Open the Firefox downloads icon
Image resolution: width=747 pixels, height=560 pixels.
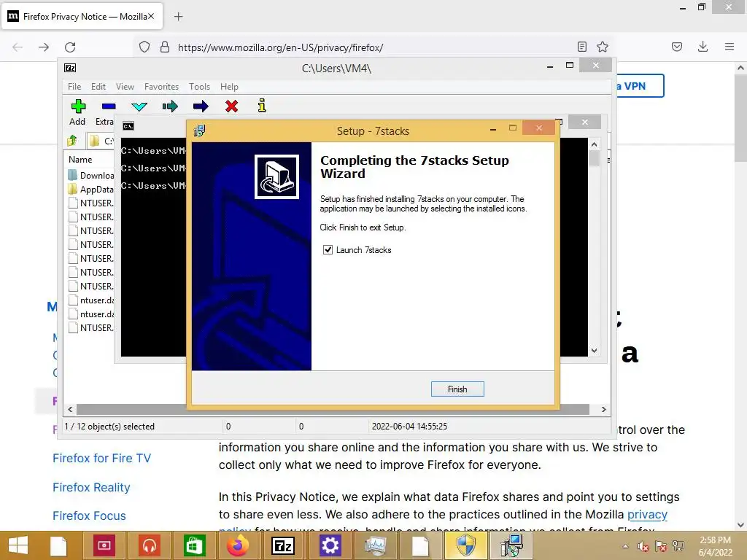coord(703,47)
